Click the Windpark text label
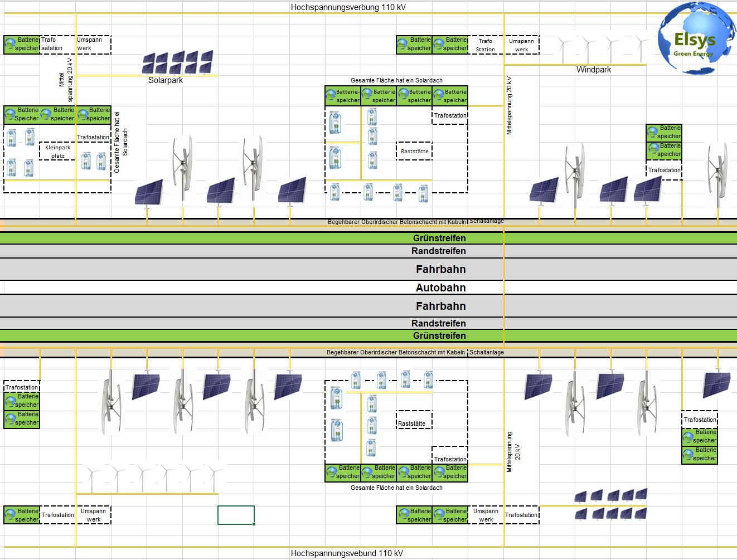The image size is (737, 560). [x=593, y=70]
